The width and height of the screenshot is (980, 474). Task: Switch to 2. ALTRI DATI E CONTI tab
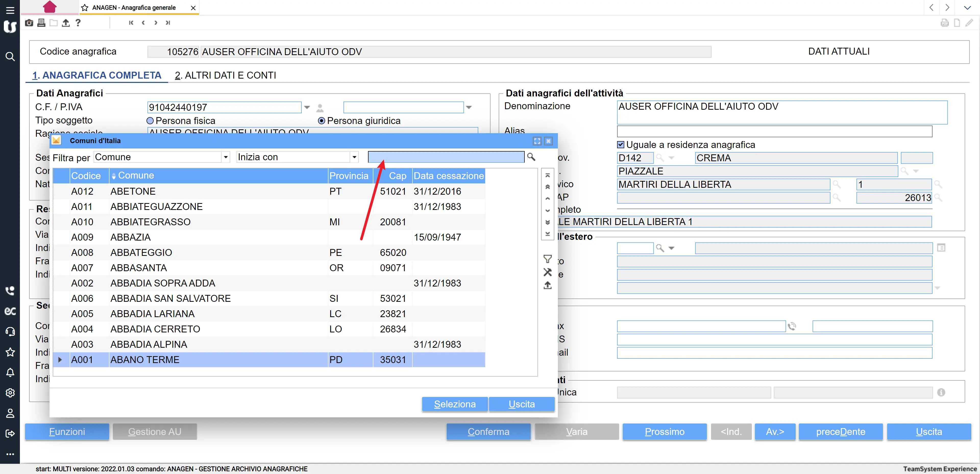point(225,75)
